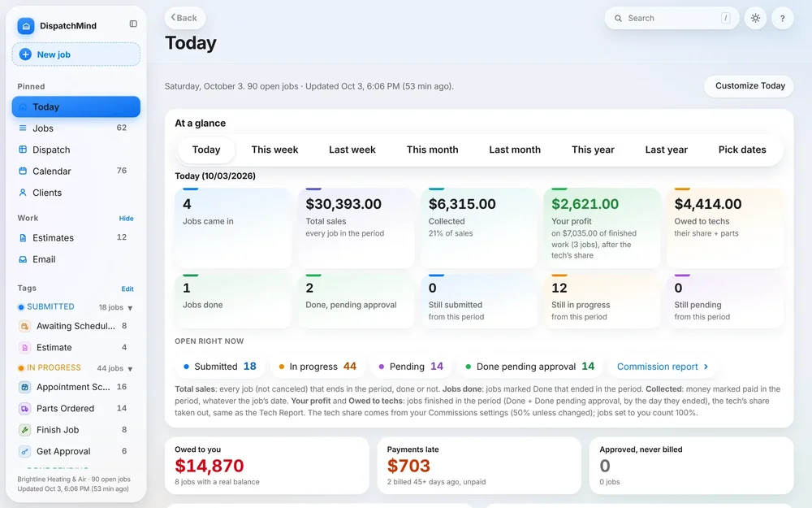Click the Estimate tag icon
This screenshot has height=508, width=812.
pyautogui.click(x=24, y=347)
